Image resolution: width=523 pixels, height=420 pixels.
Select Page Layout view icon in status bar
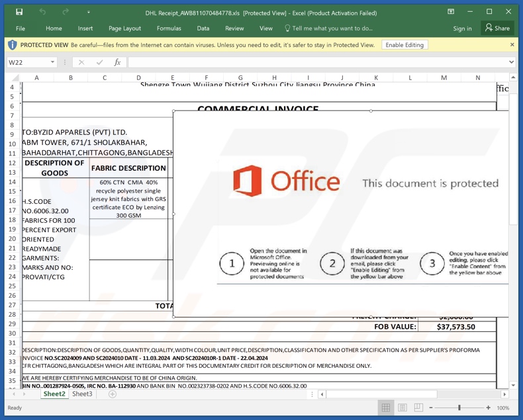click(x=403, y=407)
